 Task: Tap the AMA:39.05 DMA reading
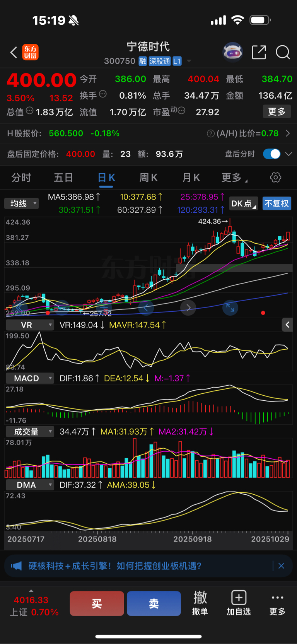coord(131,485)
